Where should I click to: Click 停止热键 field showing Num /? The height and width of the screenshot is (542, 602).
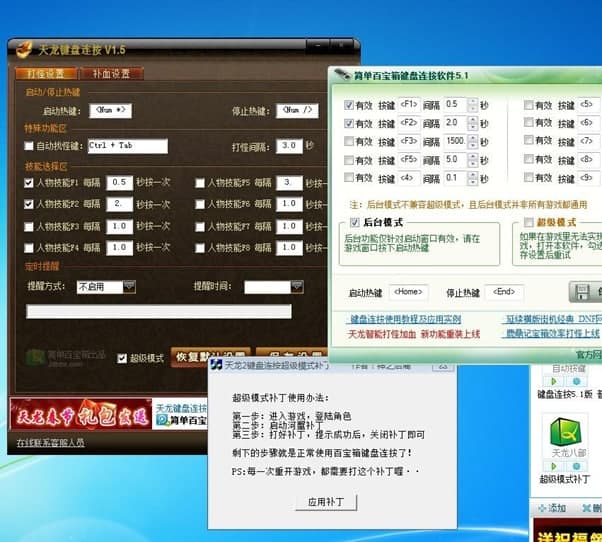(297, 111)
